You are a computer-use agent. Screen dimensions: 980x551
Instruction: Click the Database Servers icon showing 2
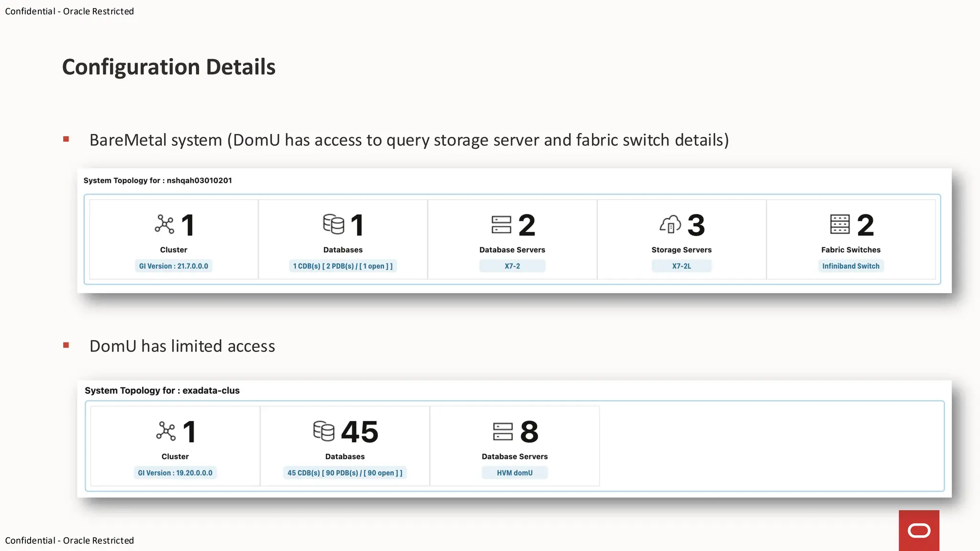point(501,224)
